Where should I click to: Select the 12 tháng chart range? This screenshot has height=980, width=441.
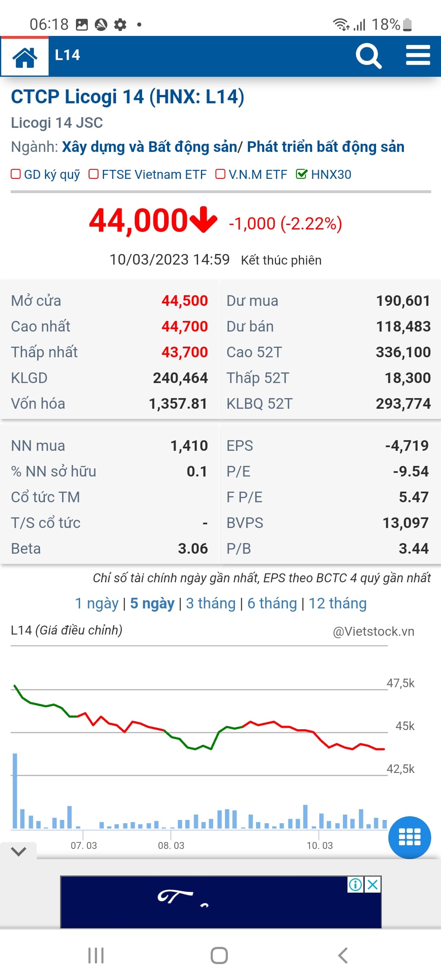[x=337, y=604]
